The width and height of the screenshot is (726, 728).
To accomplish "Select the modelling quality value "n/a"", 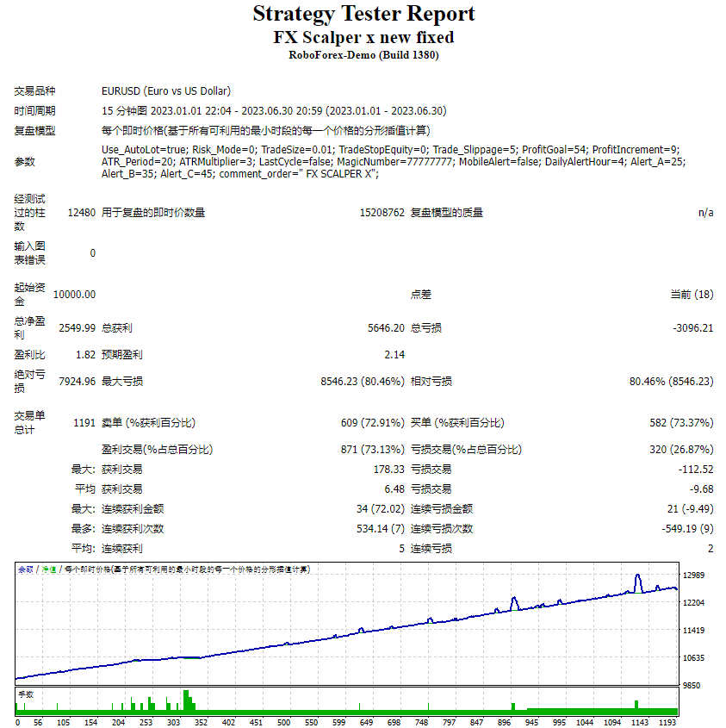I will point(705,213).
